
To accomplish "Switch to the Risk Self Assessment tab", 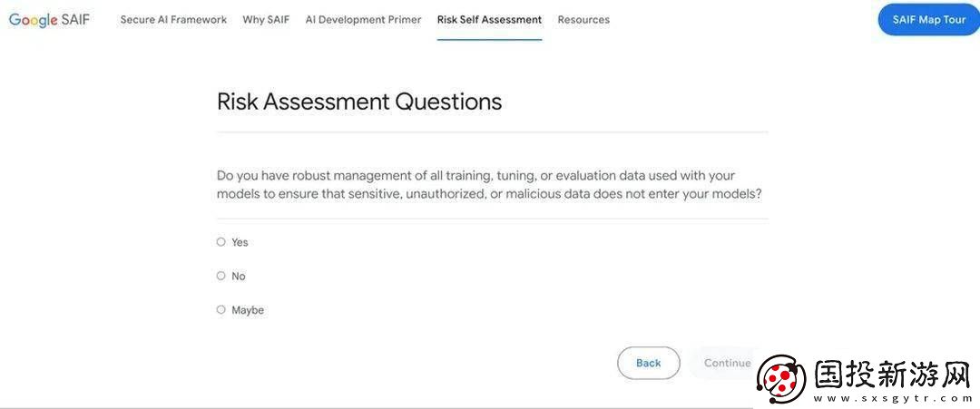I will click(x=489, y=19).
